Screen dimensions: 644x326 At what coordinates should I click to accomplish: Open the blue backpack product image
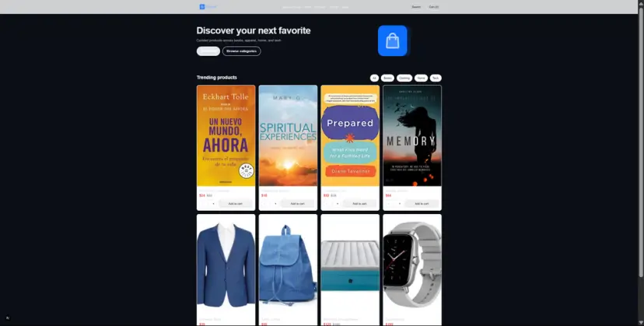[x=288, y=265]
